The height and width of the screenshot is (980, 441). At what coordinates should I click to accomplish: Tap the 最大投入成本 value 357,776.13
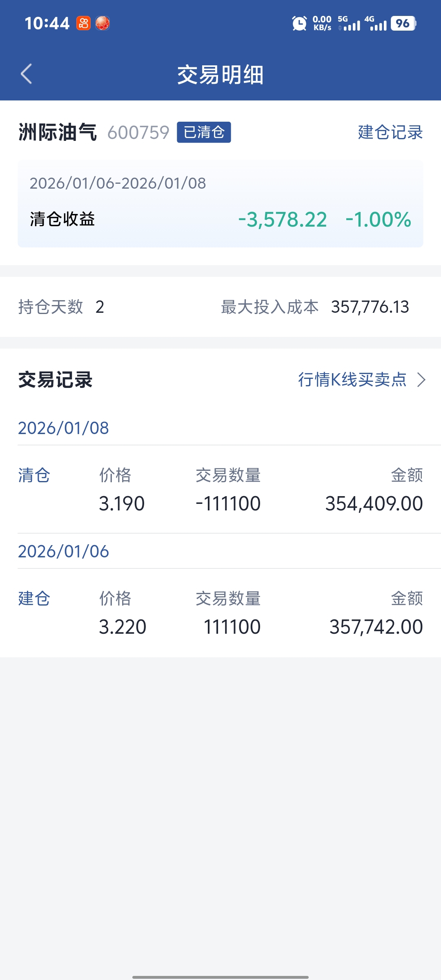[370, 307]
